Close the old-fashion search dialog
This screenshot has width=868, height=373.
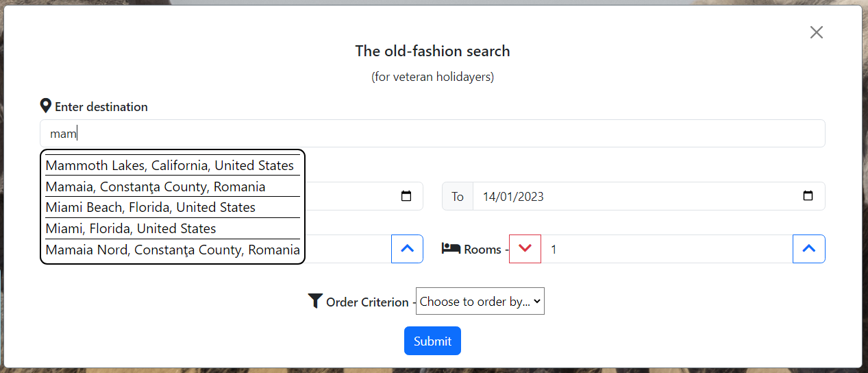tap(816, 32)
